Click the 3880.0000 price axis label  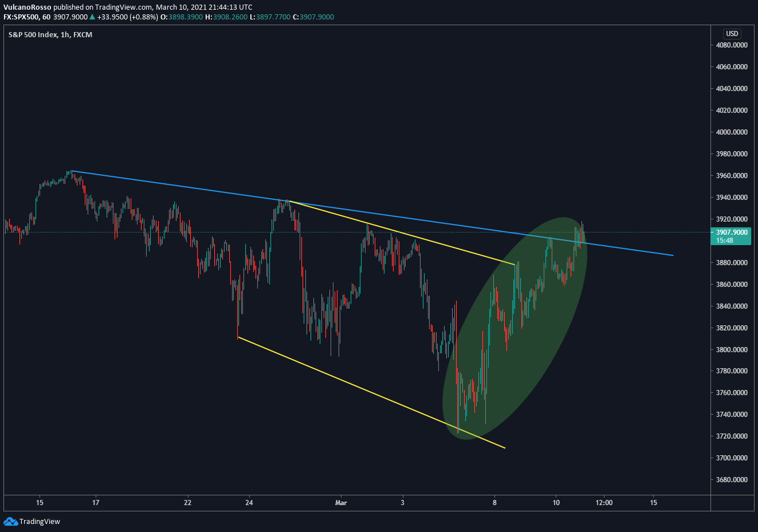tap(732, 263)
